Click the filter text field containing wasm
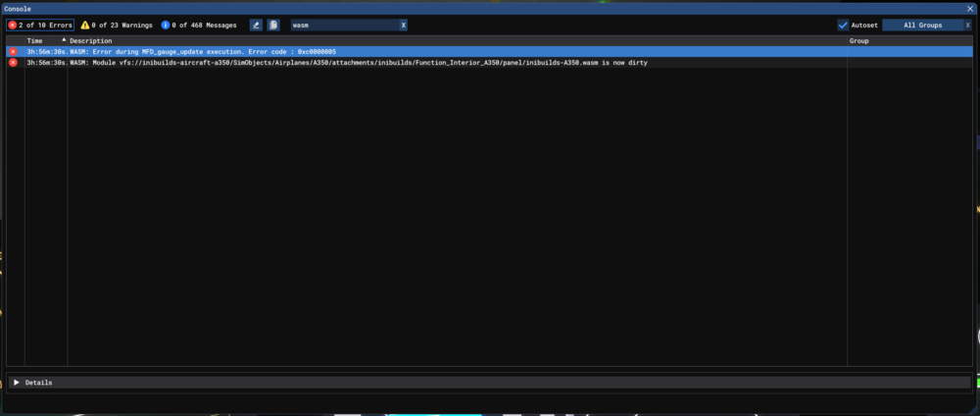980x416 pixels. [344, 26]
